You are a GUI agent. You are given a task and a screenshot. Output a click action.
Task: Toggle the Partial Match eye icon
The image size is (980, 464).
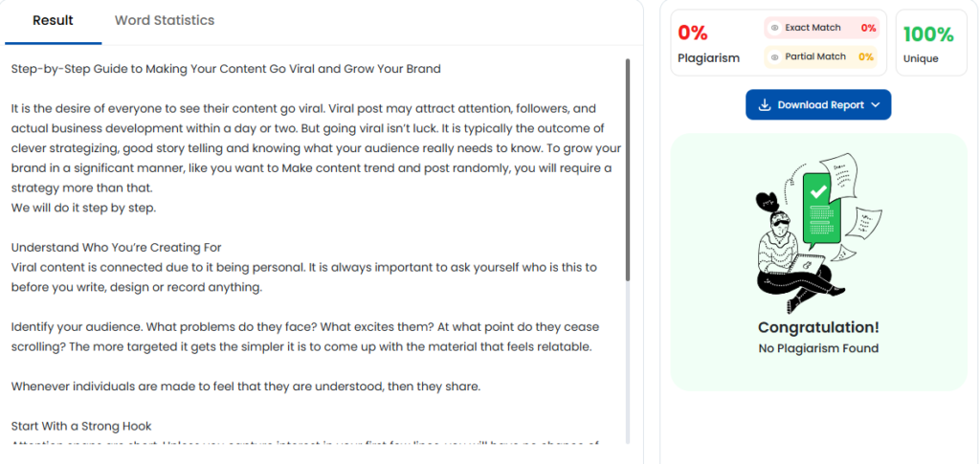[x=774, y=57]
